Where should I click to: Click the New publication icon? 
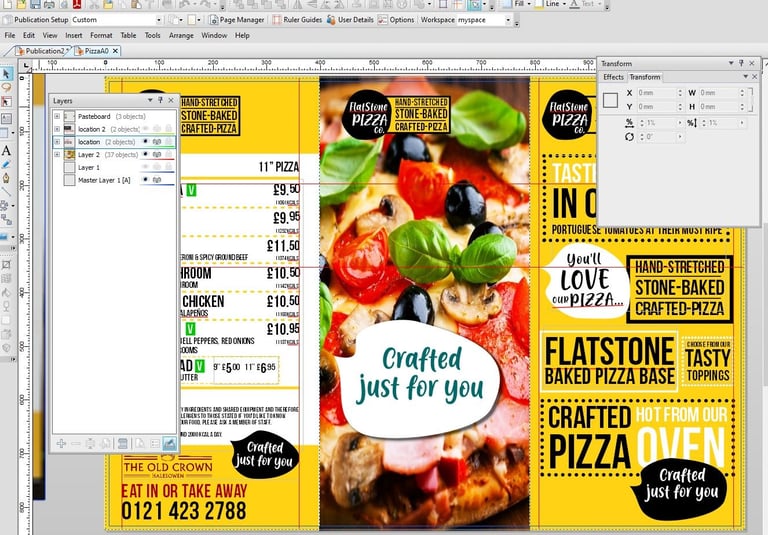(x=7, y=4)
